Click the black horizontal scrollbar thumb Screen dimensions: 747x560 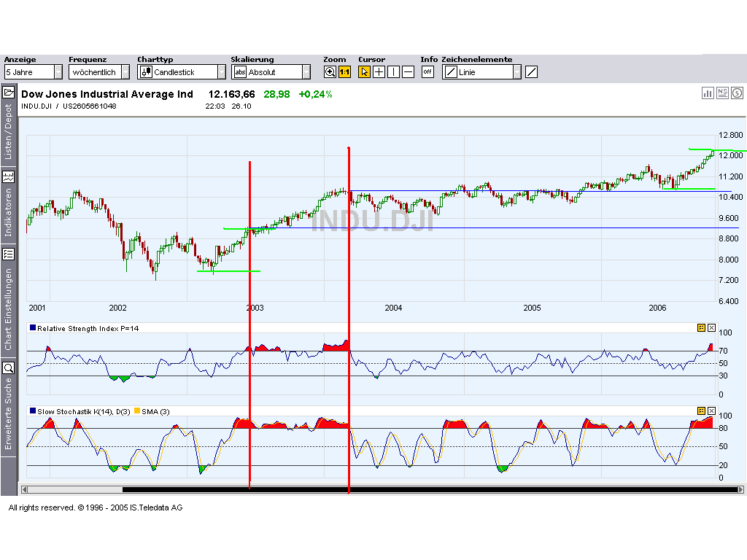pos(430,489)
